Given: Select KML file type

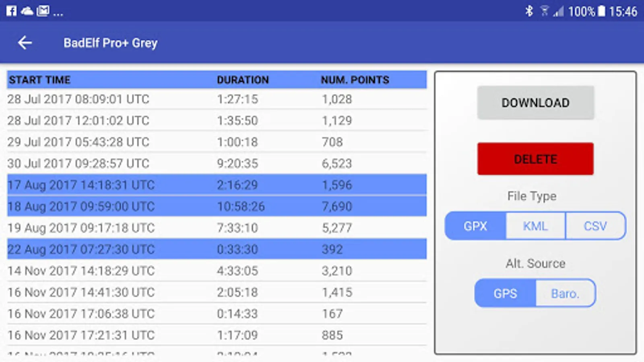Looking at the screenshot, I should click(535, 226).
